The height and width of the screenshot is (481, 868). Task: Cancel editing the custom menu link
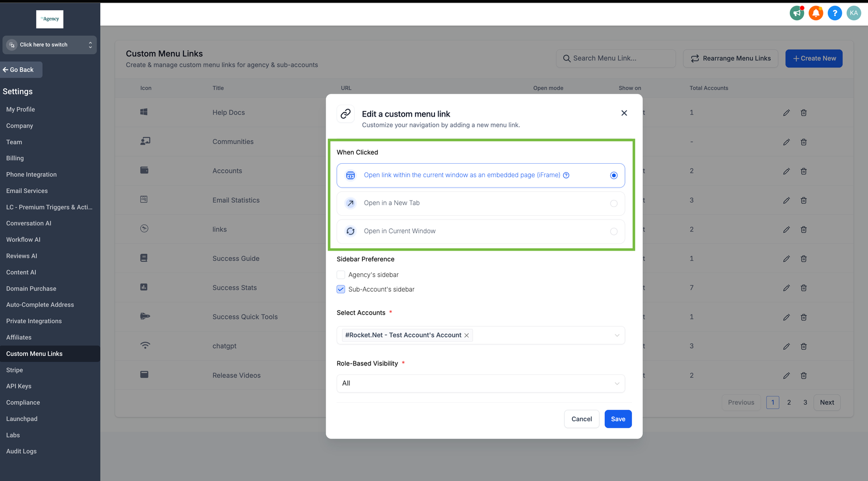tap(582, 419)
